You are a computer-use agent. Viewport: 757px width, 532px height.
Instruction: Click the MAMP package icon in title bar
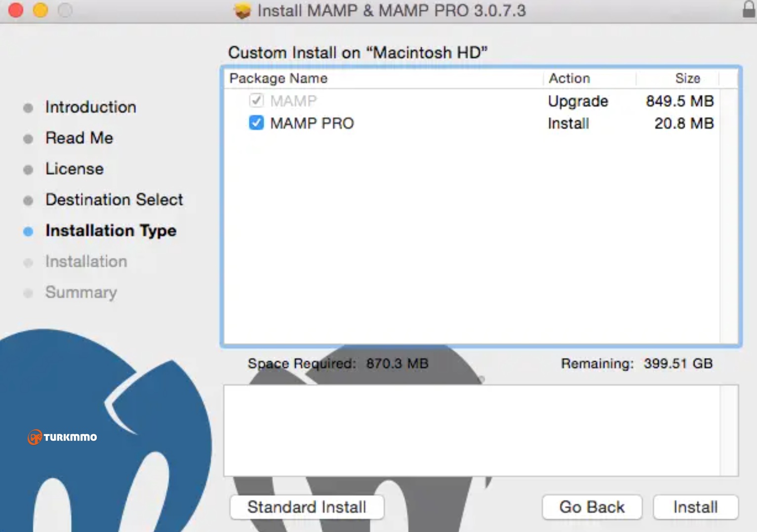(242, 10)
